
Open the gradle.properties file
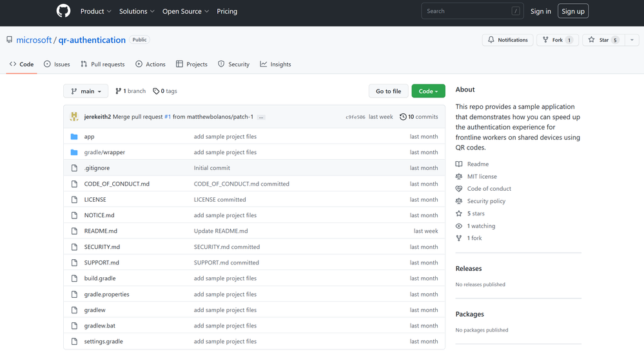107,294
